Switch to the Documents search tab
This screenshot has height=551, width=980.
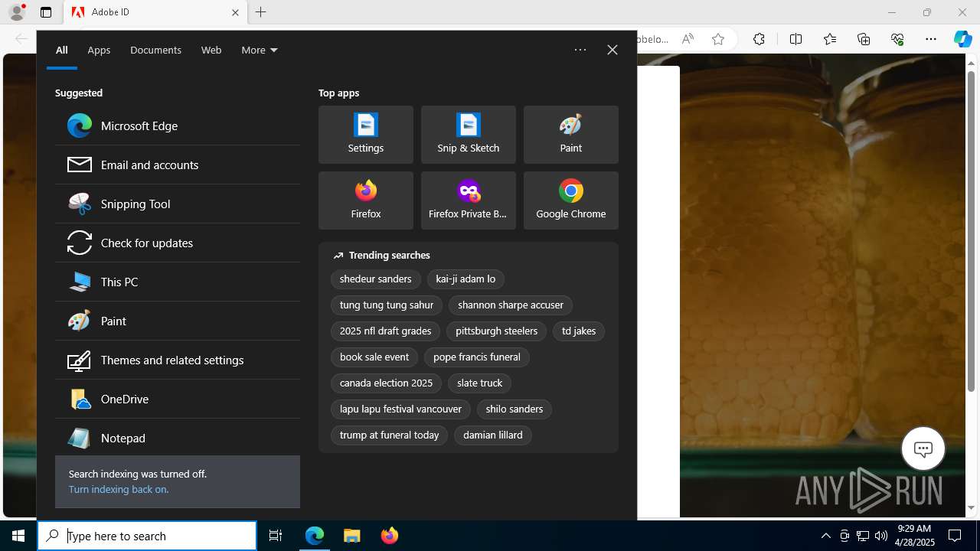[155, 50]
